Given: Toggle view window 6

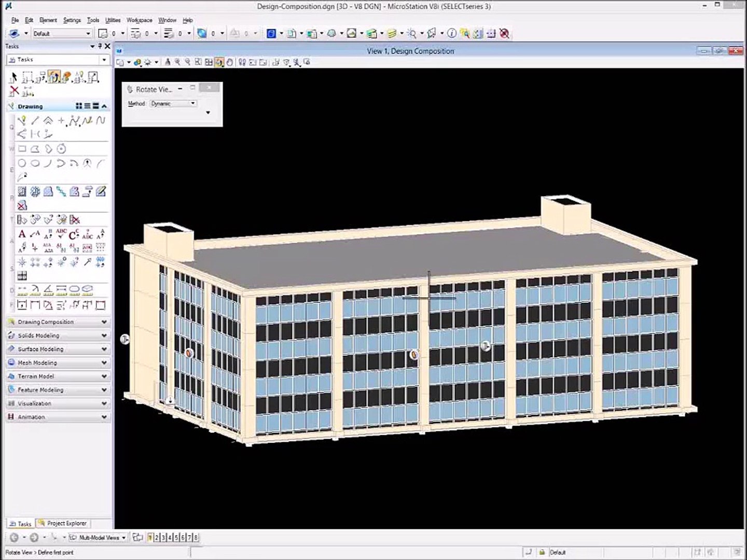Looking at the screenshot, I should 183,538.
